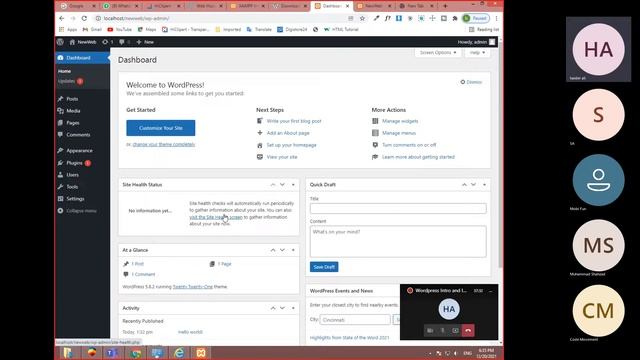Open a new Chrome tab
640x360 pixels.
[x=445, y=6]
